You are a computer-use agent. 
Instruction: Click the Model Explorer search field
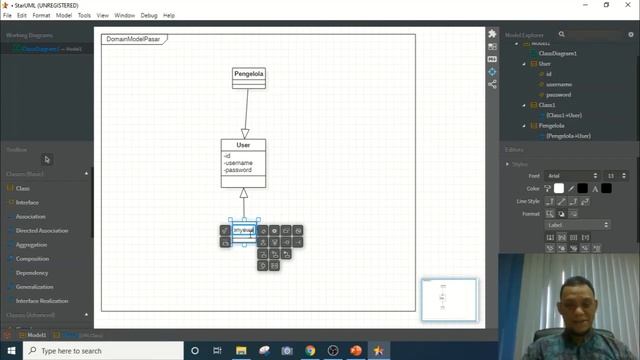click(594, 35)
